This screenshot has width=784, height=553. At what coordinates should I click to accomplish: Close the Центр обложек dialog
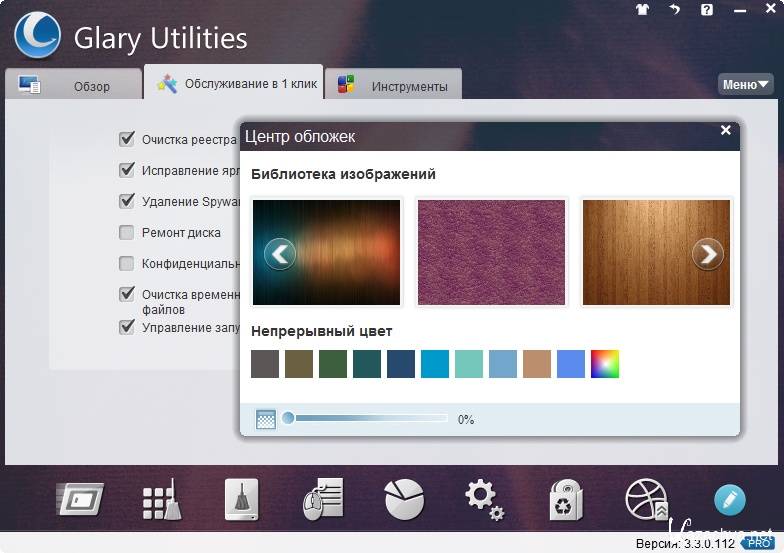[726, 130]
